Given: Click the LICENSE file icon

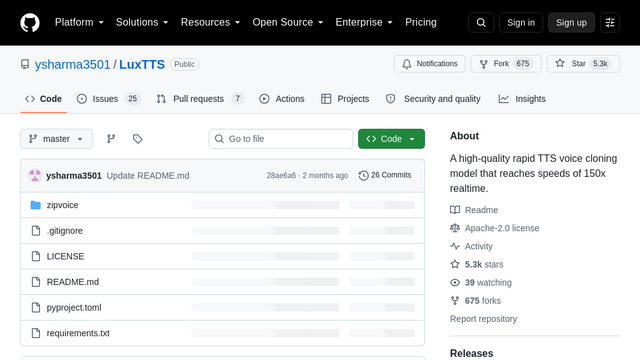Looking at the screenshot, I should pos(36,256).
